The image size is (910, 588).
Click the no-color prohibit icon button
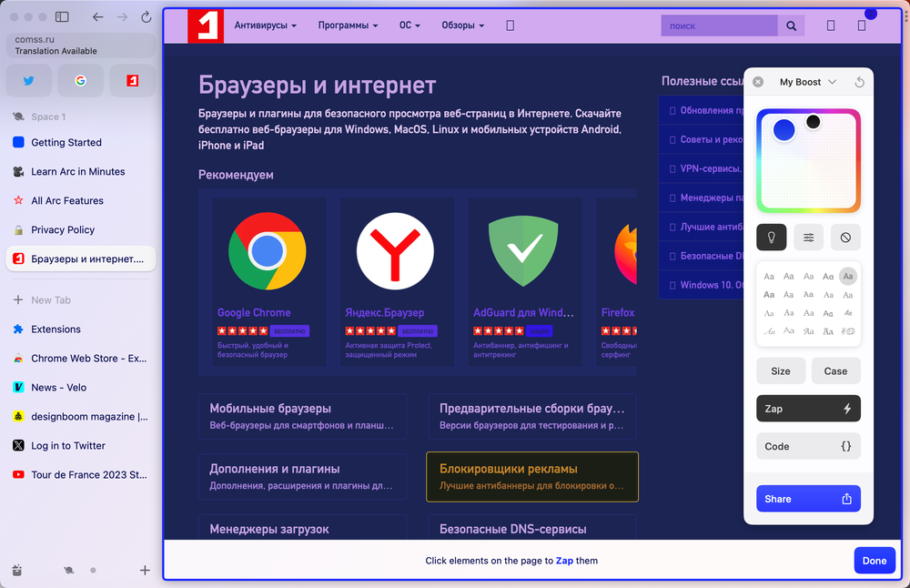(x=845, y=237)
